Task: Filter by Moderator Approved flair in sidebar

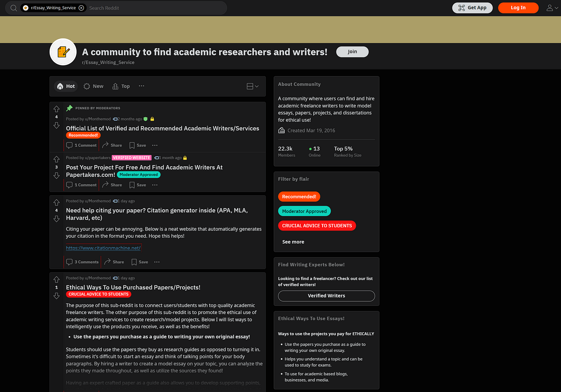Action: pyautogui.click(x=304, y=211)
